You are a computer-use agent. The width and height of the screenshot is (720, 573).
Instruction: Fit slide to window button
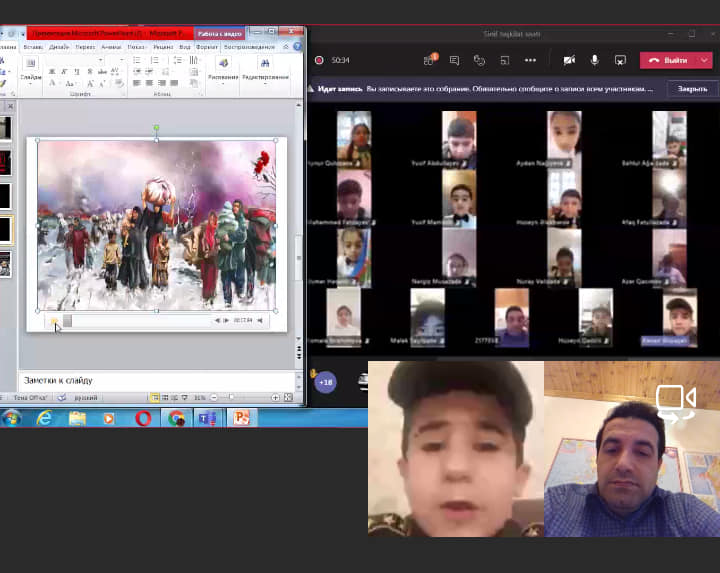[288, 398]
